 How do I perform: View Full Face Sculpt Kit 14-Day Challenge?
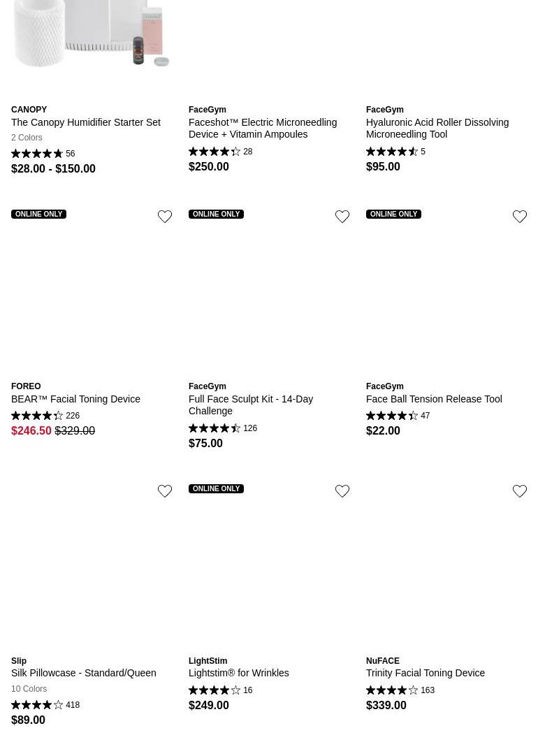250,405
